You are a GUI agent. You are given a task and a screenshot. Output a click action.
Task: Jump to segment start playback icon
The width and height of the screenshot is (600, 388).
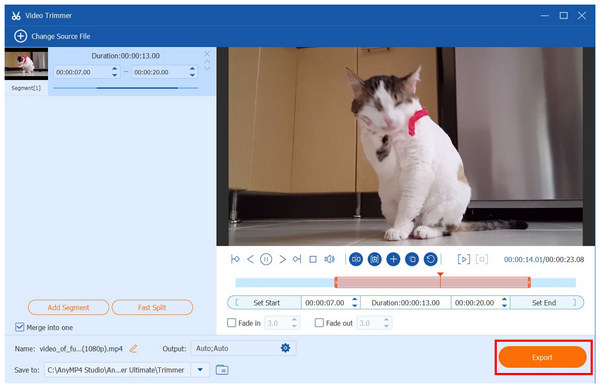click(x=235, y=259)
